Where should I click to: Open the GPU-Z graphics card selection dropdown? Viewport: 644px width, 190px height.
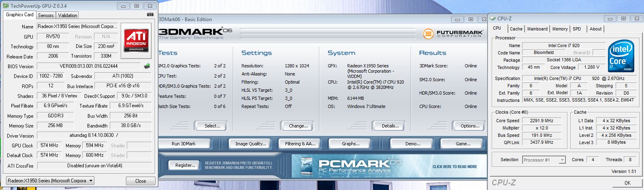click(51, 180)
